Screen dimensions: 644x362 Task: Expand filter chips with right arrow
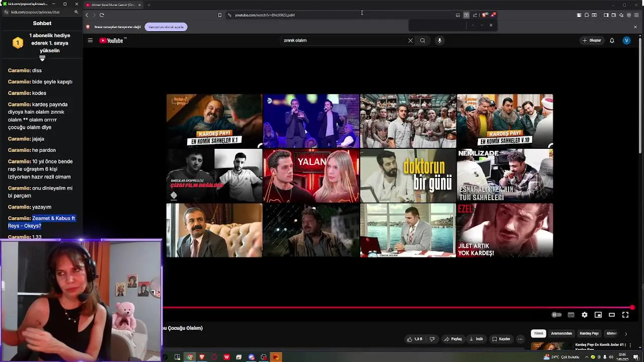[626, 333]
